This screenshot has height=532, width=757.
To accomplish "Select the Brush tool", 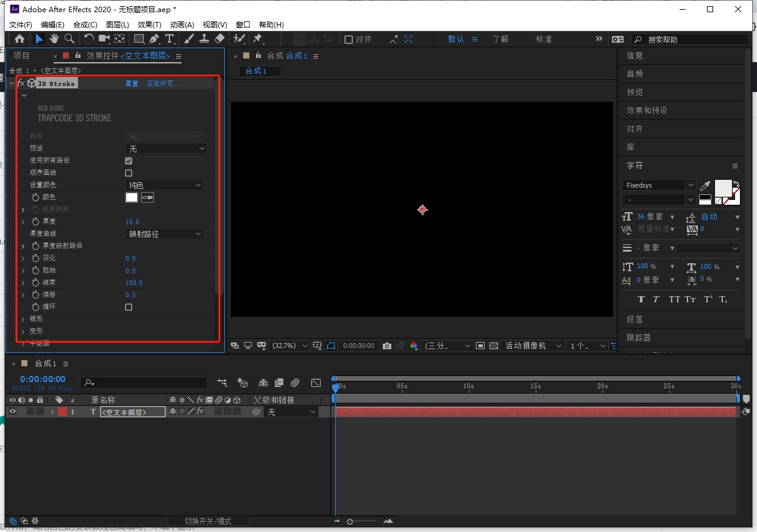I will click(189, 39).
